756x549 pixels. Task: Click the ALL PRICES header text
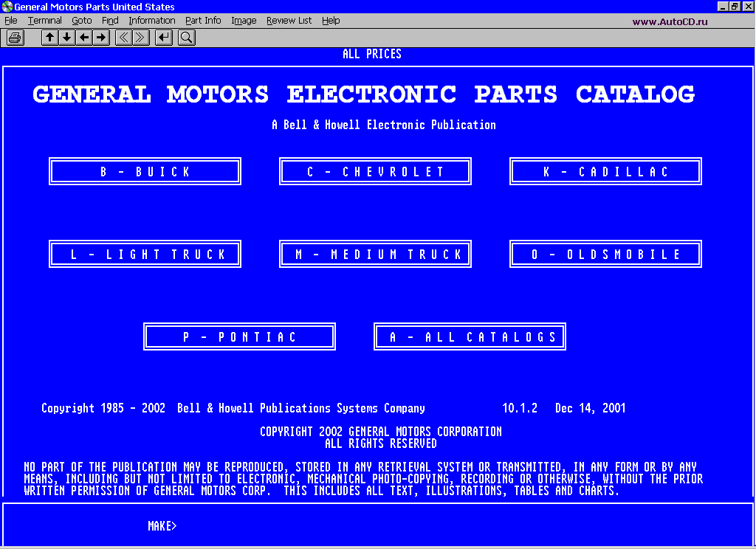(372, 54)
